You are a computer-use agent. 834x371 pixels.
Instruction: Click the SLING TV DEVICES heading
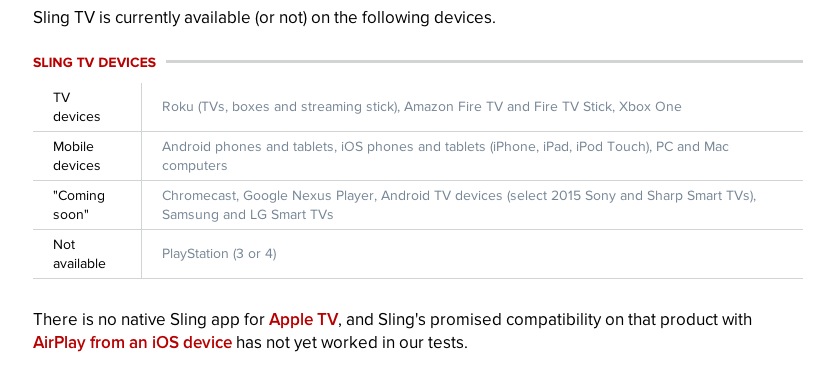coord(95,63)
